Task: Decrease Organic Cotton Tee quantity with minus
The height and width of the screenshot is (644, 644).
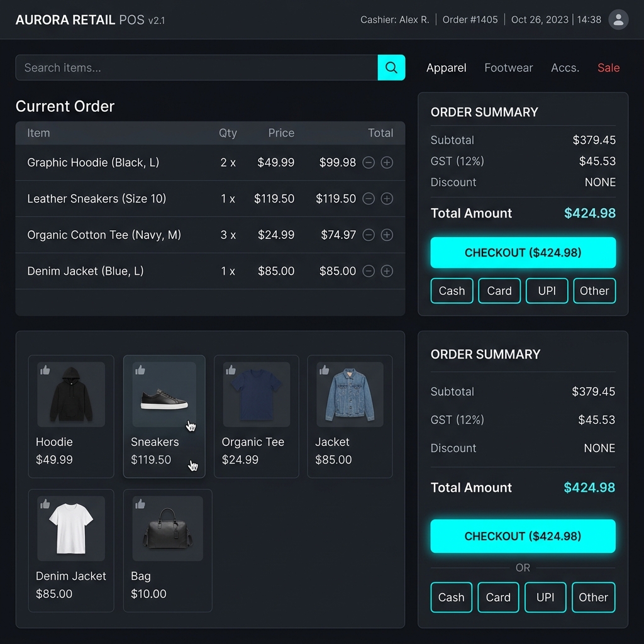Action: (369, 235)
